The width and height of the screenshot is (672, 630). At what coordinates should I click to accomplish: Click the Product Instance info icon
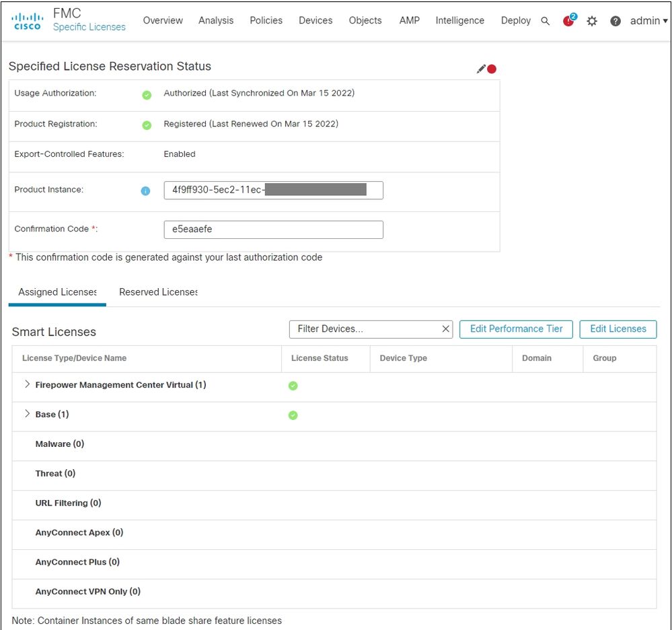pos(146,191)
